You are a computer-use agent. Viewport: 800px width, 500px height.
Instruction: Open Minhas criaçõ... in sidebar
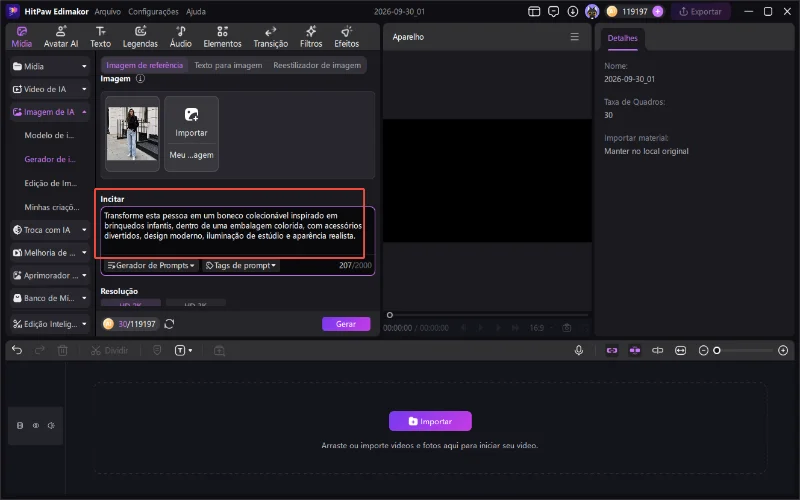pyautogui.click(x=52, y=207)
